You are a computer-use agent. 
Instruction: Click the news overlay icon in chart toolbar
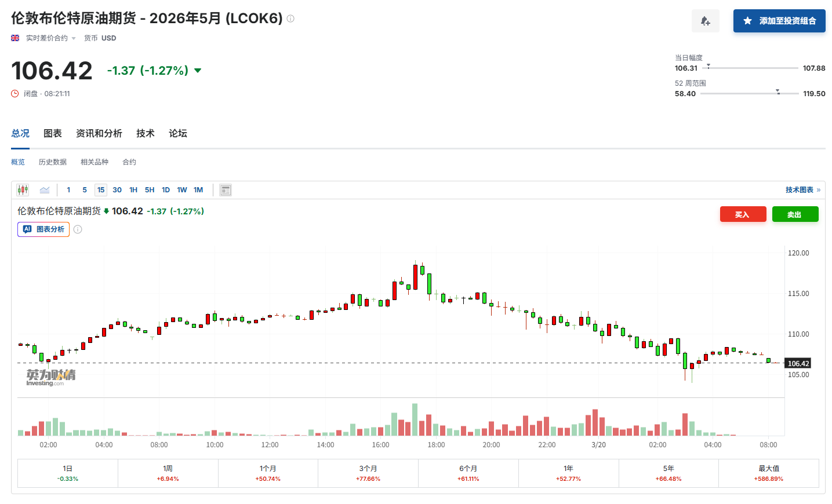point(226,190)
